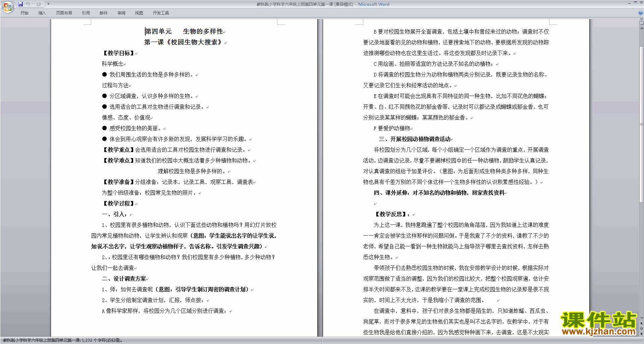Click the 【教学重点】 bold label

(x=118, y=150)
